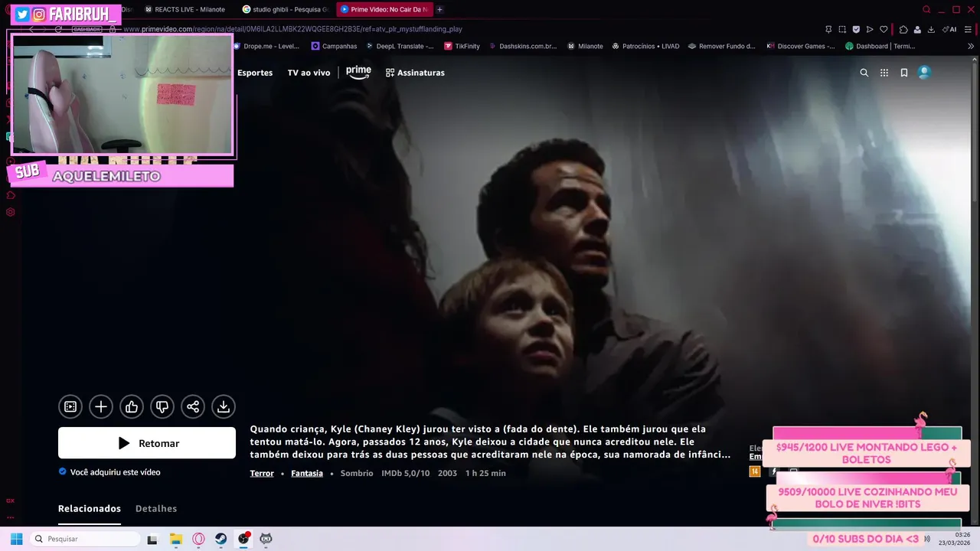Open Campanhas bookmark
Image resolution: width=980 pixels, height=551 pixels.
point(334,46)
